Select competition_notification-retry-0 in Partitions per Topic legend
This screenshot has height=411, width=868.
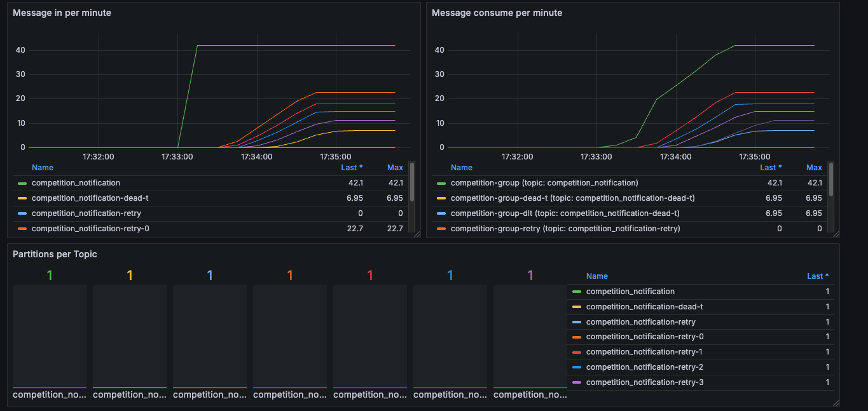point(645,337)
